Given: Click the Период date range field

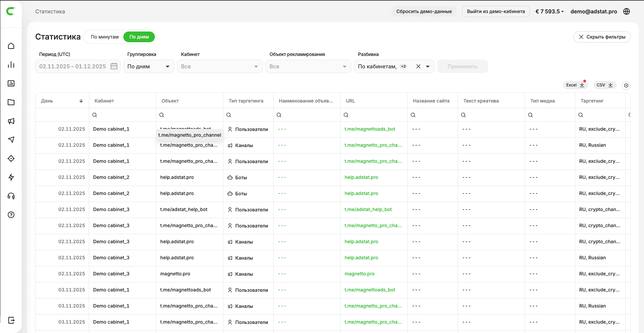Looking at the screenshot, I should (78, 66).
